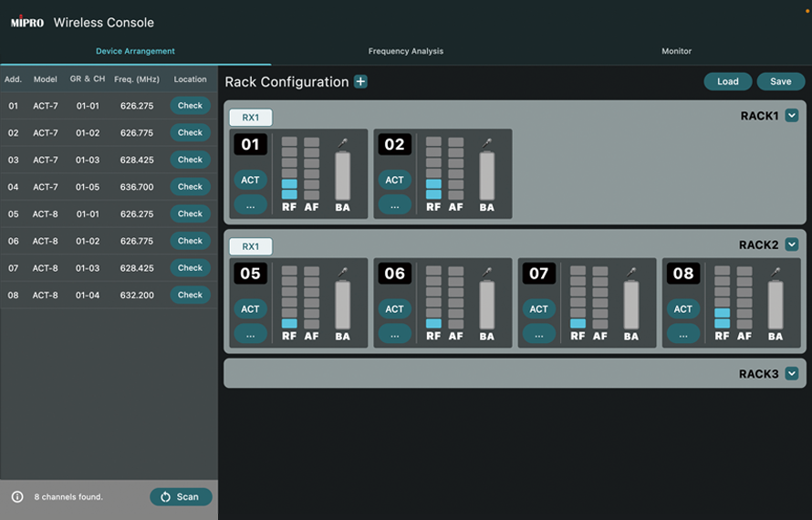Toggle ACT on channel 01
Image resolution: width=812 pixels, height=520 pixels.
[x=250, y=180]
